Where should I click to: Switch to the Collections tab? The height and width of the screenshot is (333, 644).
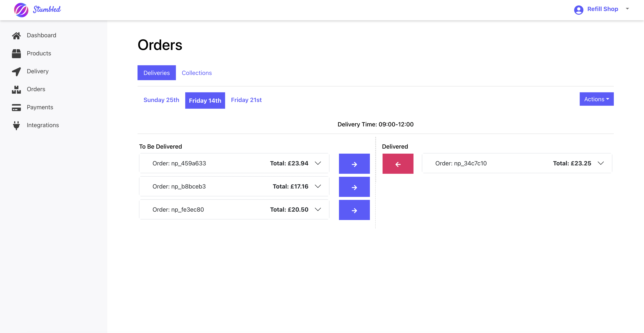point(197,73)
